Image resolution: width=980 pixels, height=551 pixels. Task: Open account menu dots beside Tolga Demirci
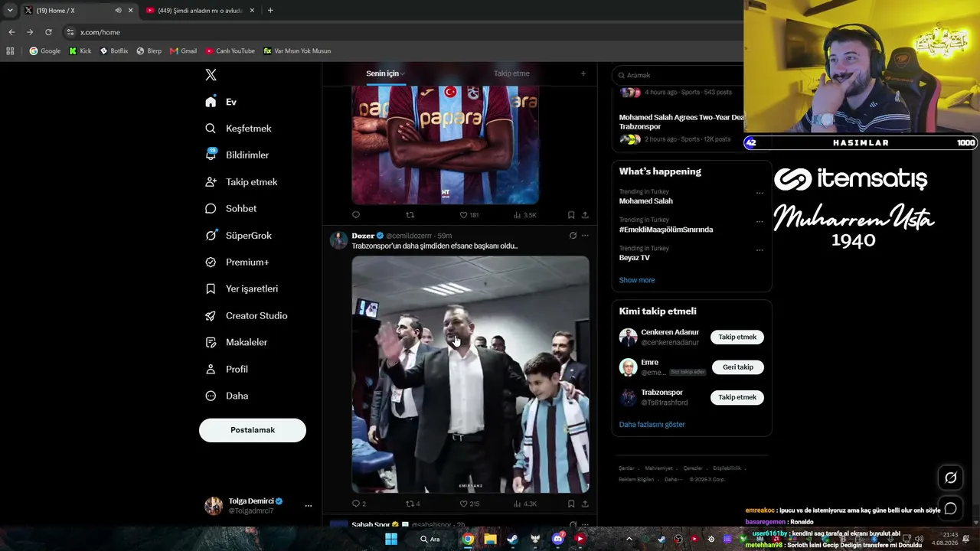(309, 506)
